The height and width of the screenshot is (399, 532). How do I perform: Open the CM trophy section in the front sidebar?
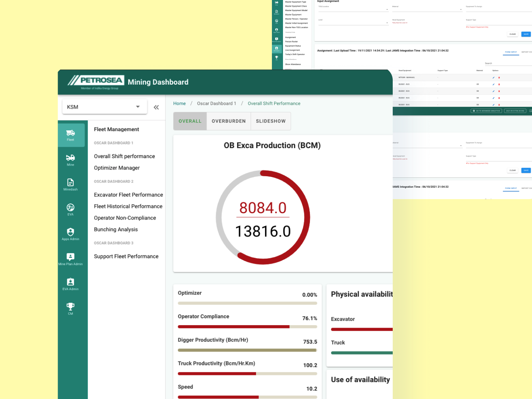(71, 308)
